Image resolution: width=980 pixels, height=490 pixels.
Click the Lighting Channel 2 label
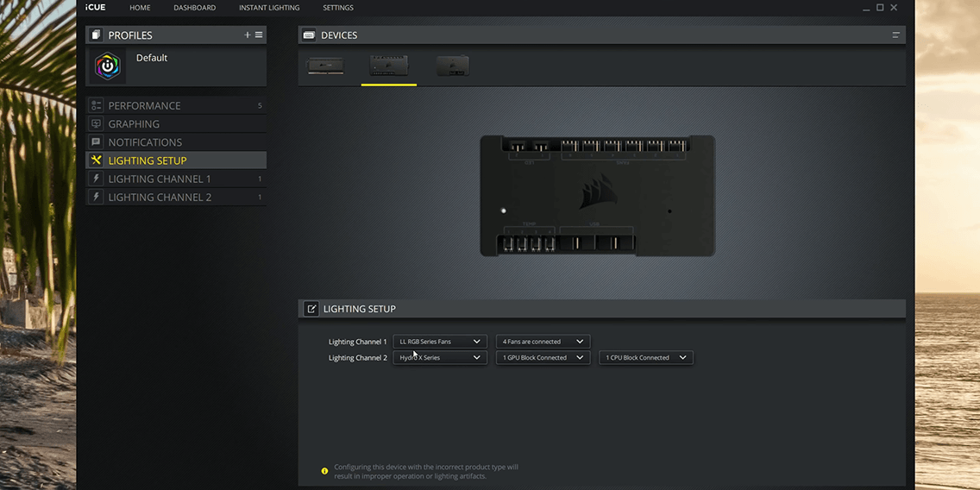(357, 358)
